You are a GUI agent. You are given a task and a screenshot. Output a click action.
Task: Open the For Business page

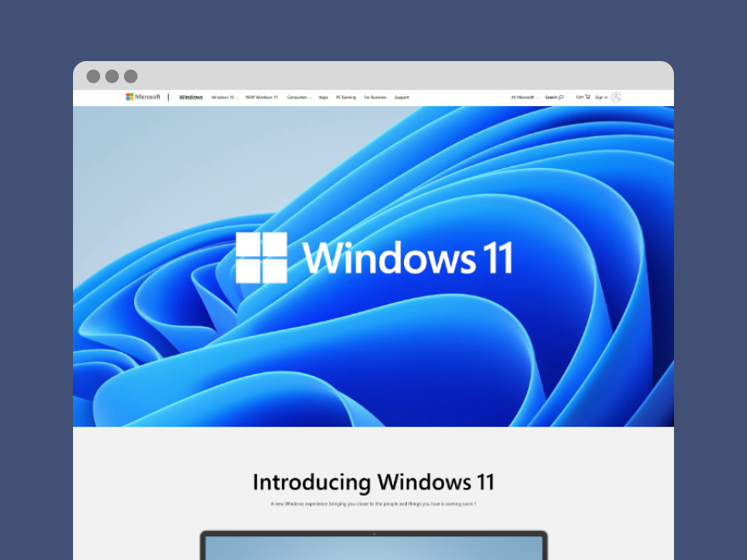click(375, 97)
